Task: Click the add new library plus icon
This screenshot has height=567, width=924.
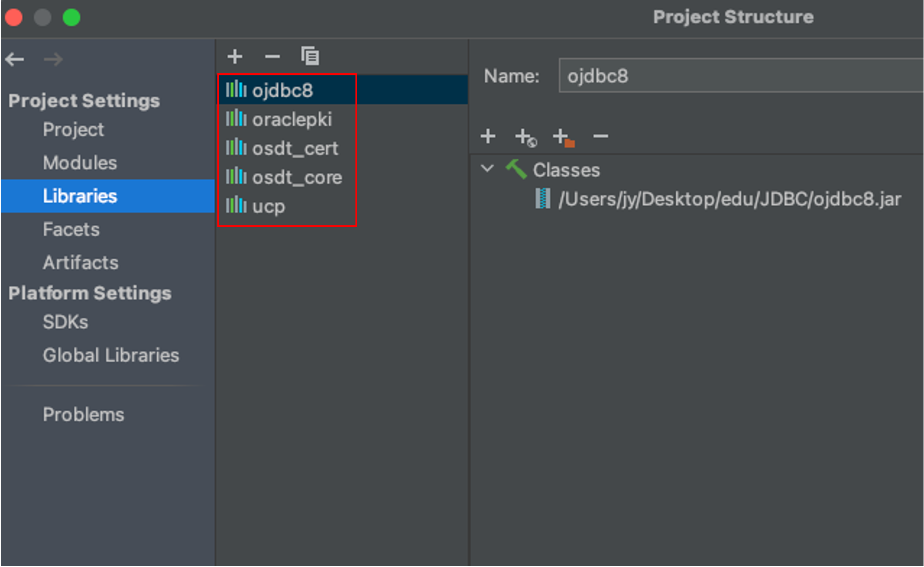Action: tap(235, 57)
